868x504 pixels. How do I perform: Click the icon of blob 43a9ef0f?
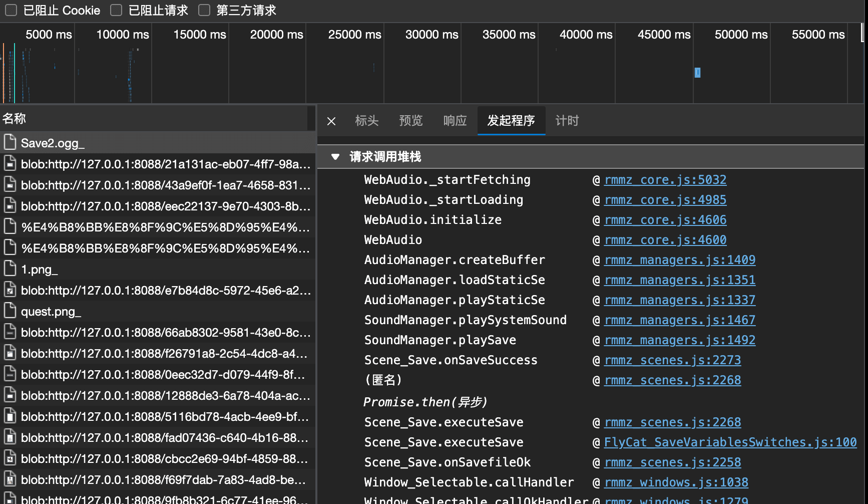tap(10, 185)
